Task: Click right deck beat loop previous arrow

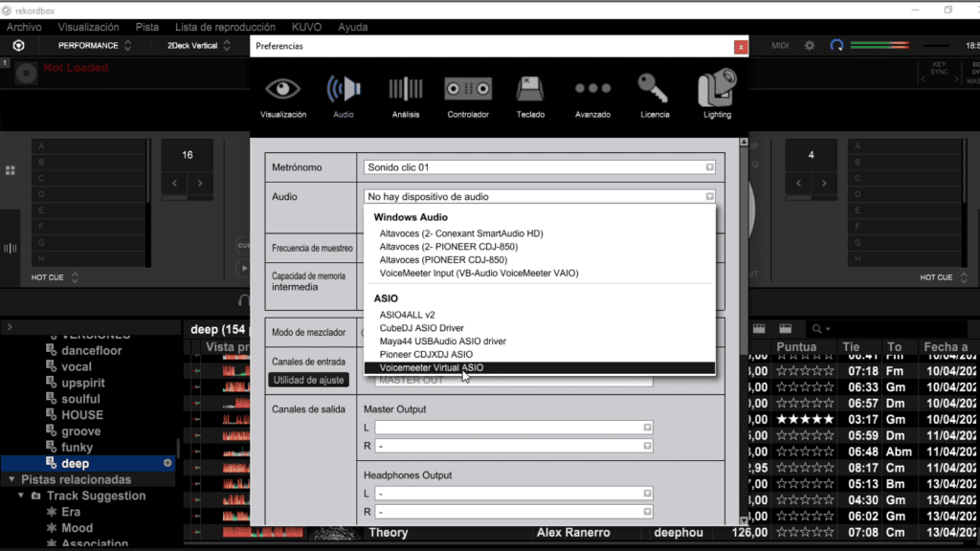Action: tap(799, 183)
